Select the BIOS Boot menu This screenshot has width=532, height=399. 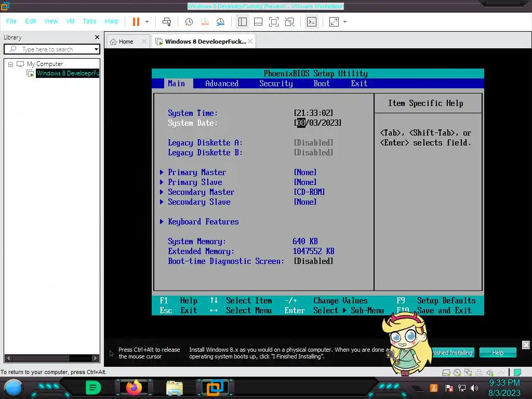point(322,84)
